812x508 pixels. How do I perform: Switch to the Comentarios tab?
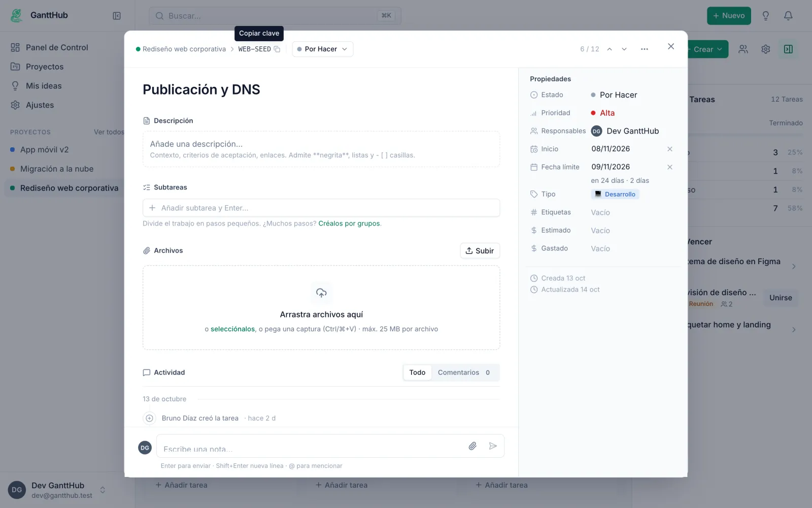(464, 372)
